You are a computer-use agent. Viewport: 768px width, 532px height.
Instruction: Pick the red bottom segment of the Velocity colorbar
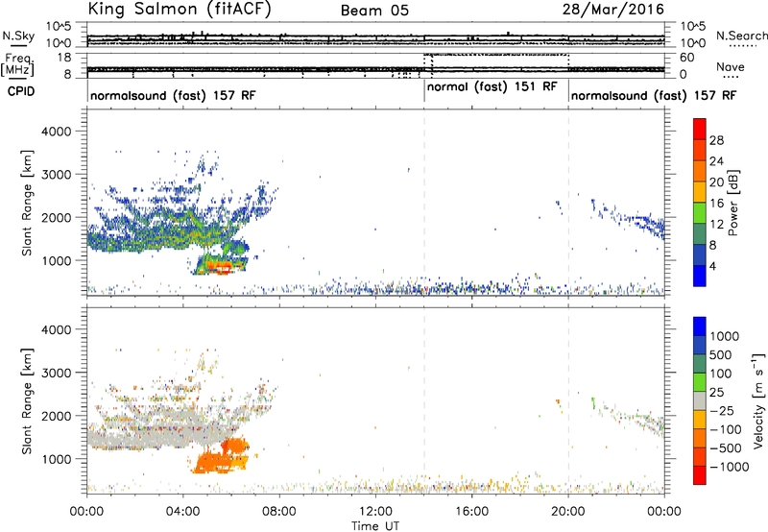[700, 475]
